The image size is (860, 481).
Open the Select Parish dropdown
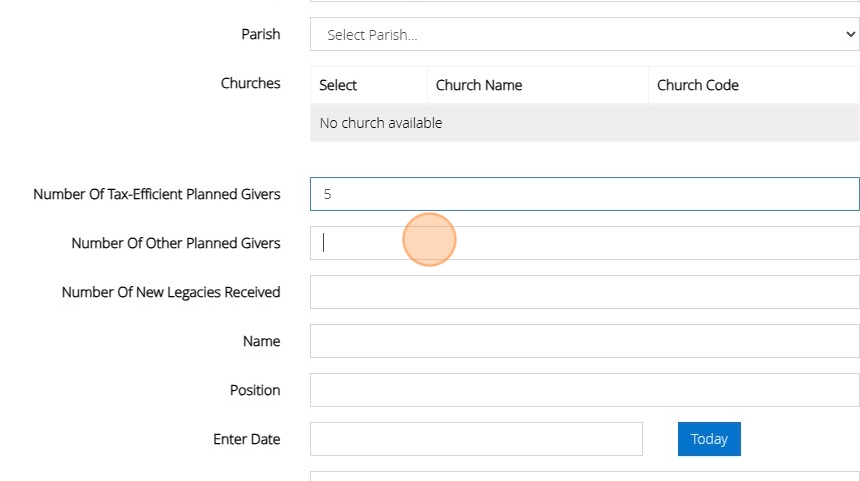pyautogui.click(x=584, y=34)
